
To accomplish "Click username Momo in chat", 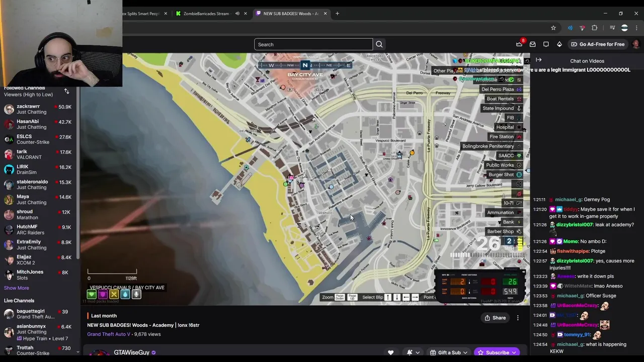I will 571,241.
